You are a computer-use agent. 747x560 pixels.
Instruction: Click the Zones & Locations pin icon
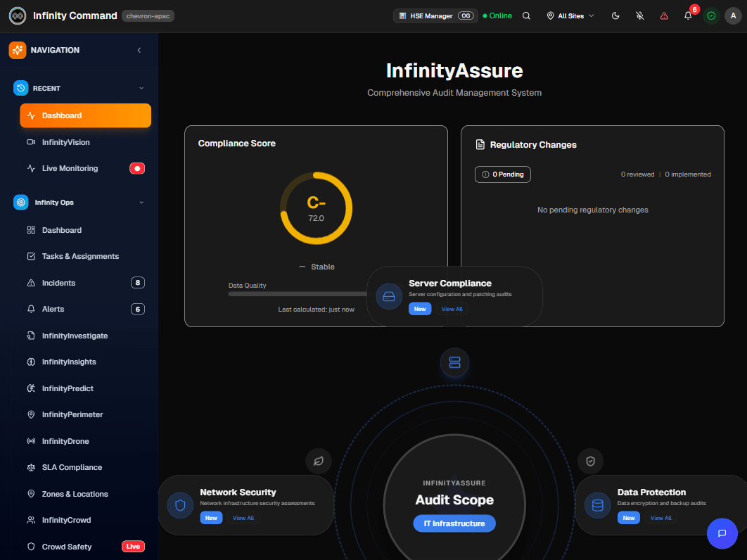coord(31,494)
